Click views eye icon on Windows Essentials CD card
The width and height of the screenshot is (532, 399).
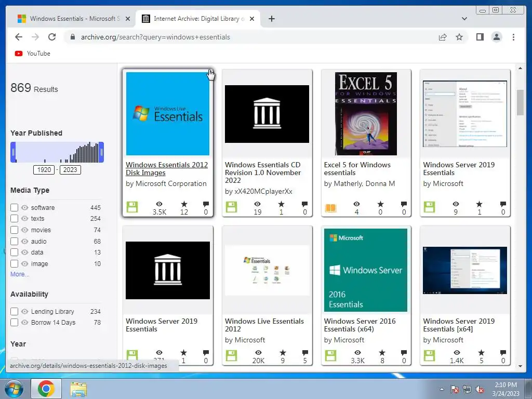coord(258,204)
